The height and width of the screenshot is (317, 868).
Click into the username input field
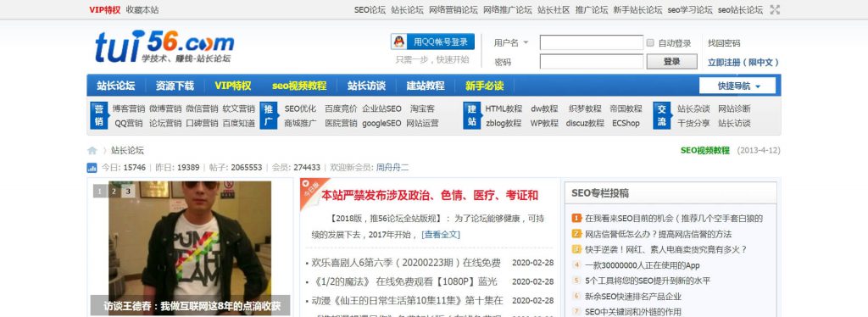coord(592,42)
